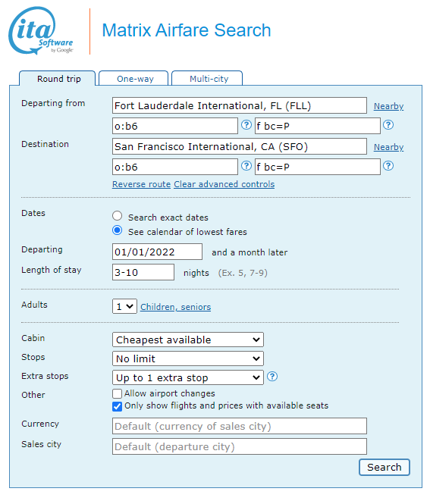This screenshot has width=430, height=504.
Task: Select Search exact dates option
Action: coord(117,216)
